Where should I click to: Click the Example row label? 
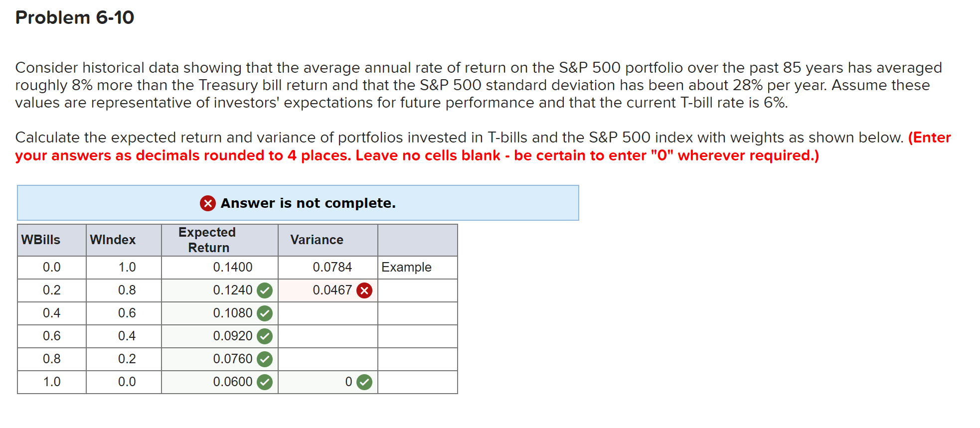[406, 268]
